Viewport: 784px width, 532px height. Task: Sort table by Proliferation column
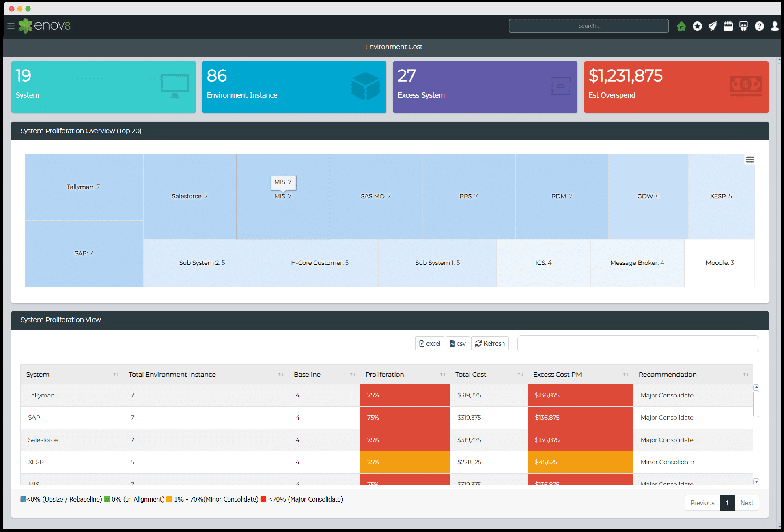pyautogui.click(x=405, y=375)
